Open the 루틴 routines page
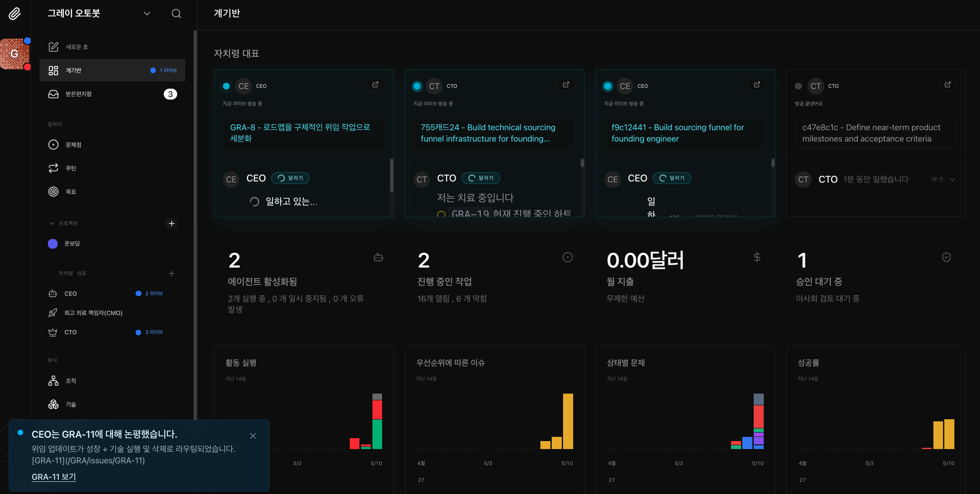 [x=112, y=168]
